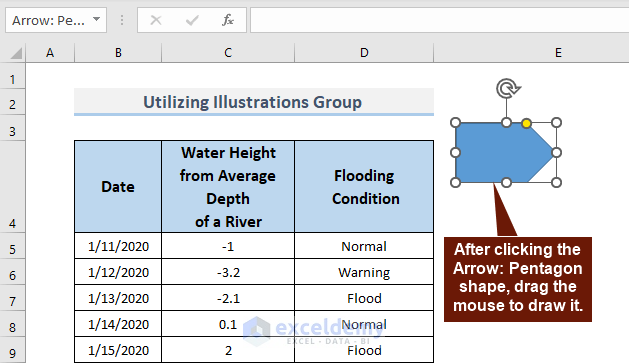Select the cell with date 1/14/2020

tap(118, 324)
